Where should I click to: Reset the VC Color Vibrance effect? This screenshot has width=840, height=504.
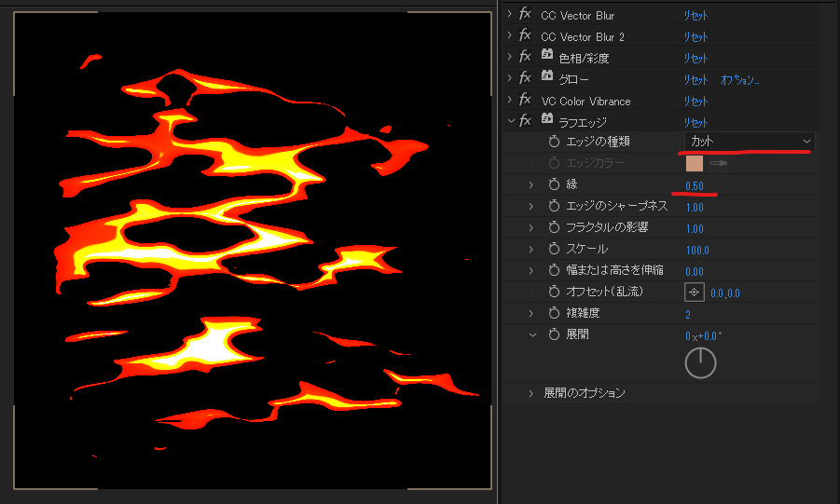point(695,102)
